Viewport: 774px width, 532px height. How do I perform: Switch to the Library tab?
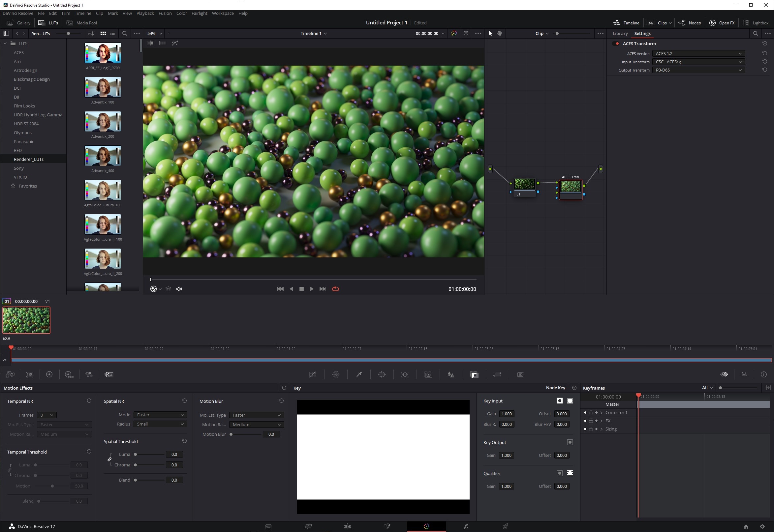(x=620, y=33)
